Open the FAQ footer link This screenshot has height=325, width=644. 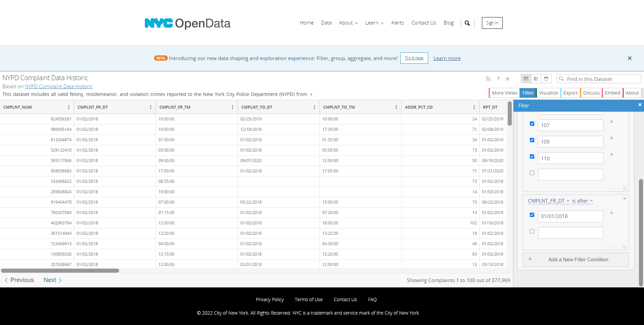[x=372, y=300]
